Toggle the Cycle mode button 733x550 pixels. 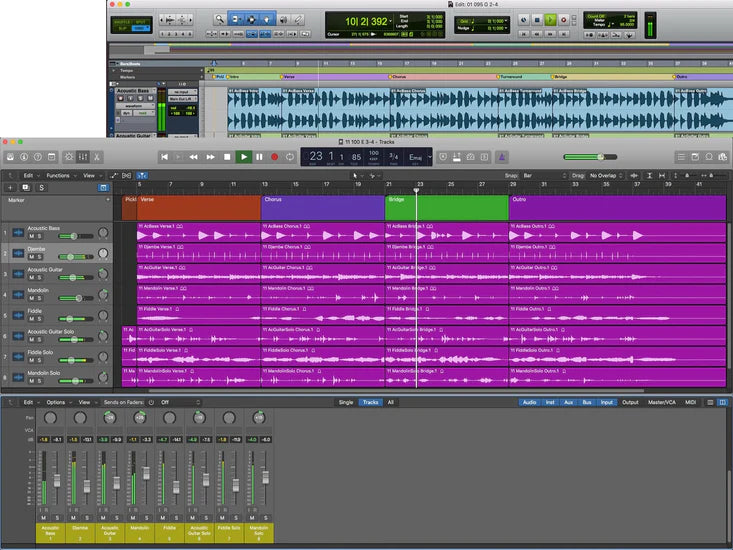click(291, 157)
